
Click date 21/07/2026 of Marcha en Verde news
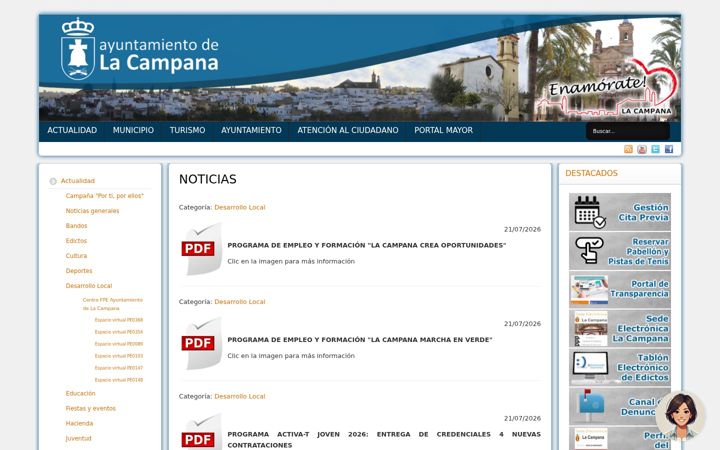coord(522,324)
